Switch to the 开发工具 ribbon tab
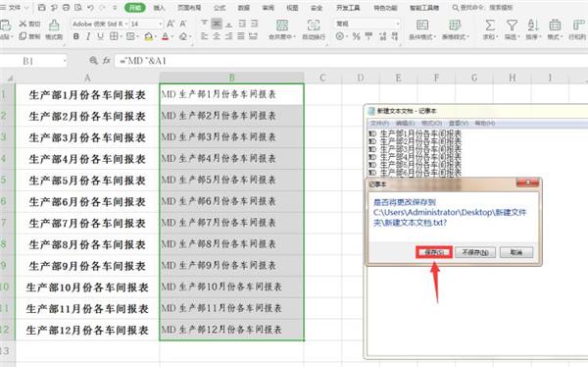This screenshot has height=367, width=588. (348, 8)
